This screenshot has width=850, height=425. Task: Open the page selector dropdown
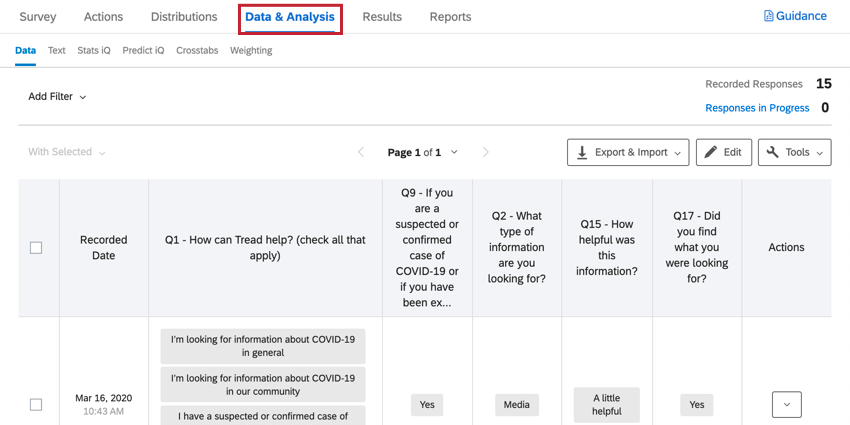pyautogui.click(x=454, y=152)
